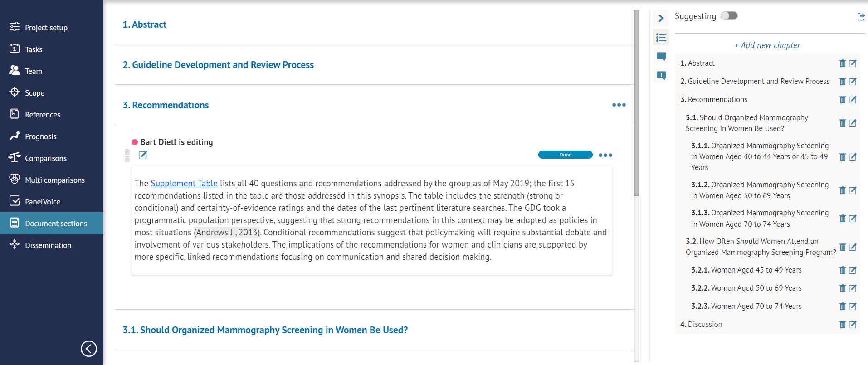Navigate to the References section
The image size is (868, 365).
pyautogui.click(x=43, y=114)
